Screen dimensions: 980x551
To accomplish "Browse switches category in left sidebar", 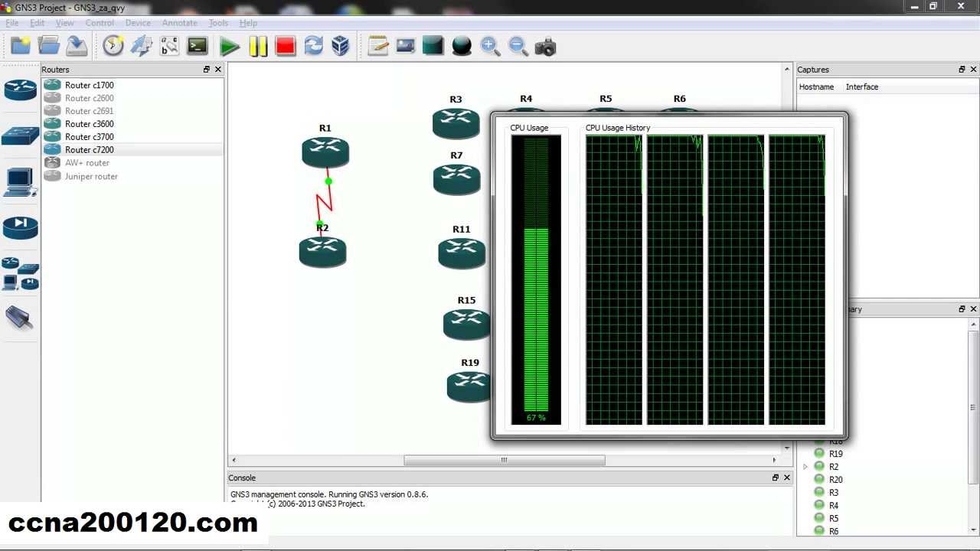I will coord(21,136).
